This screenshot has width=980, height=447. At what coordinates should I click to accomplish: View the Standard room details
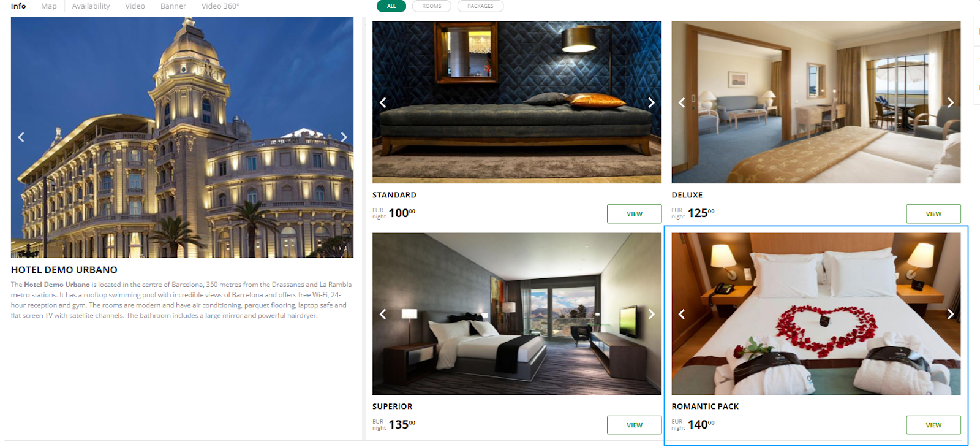[634, 214]
